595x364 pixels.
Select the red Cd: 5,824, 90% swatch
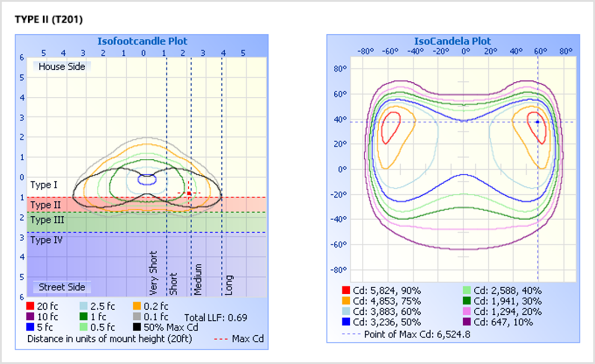[346, 290]
